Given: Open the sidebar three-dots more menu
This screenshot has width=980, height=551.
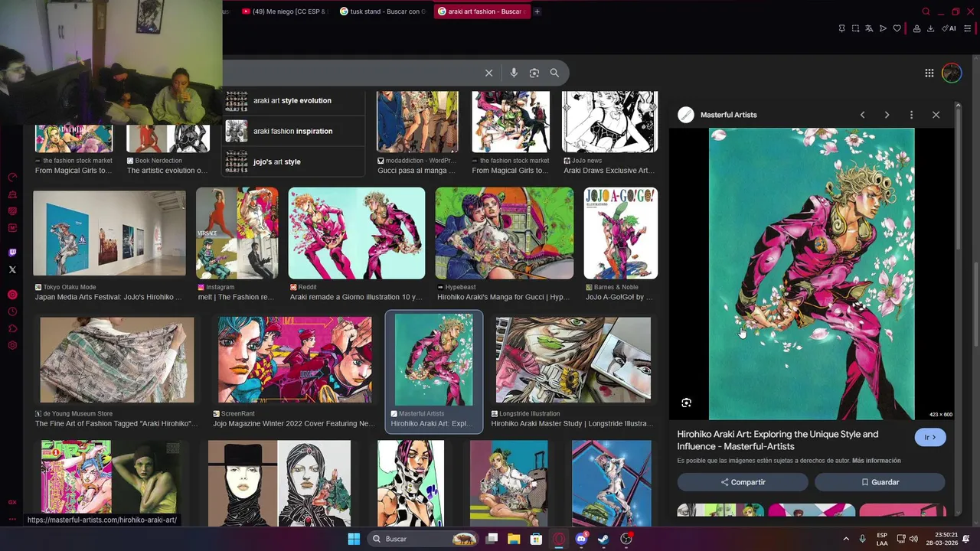Looking at the screenshot, I should 12,519.
